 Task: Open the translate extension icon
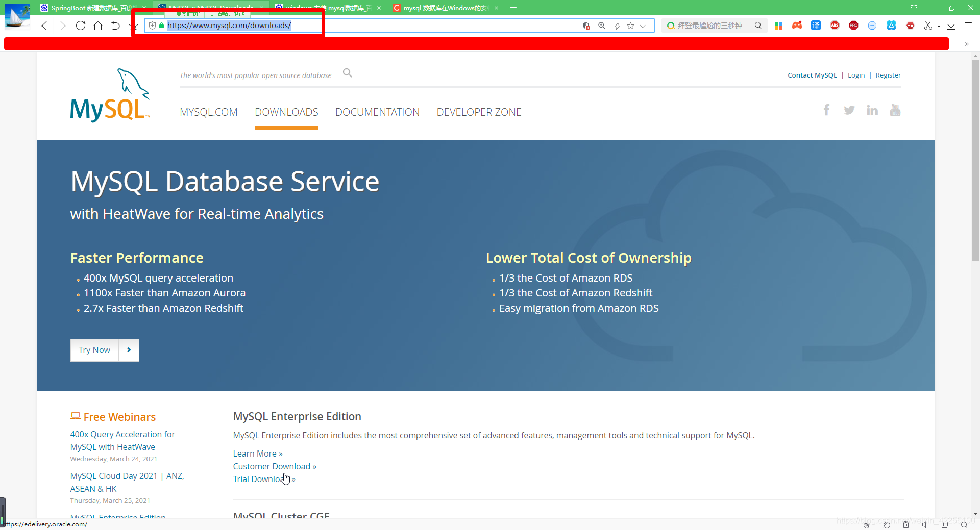[816, 26]
